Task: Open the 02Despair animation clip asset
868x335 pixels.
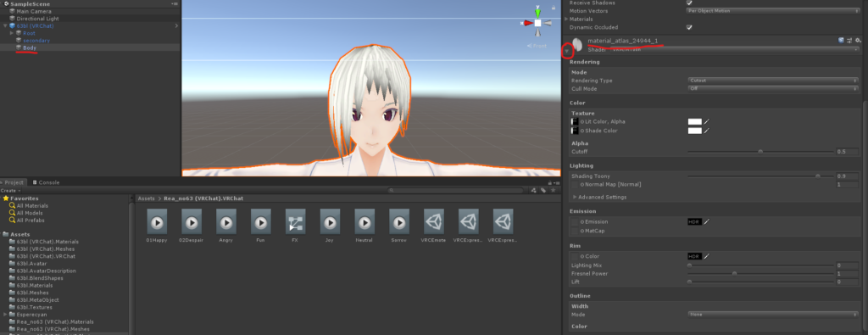Action: pyautogui.click(x=192, y=222)
